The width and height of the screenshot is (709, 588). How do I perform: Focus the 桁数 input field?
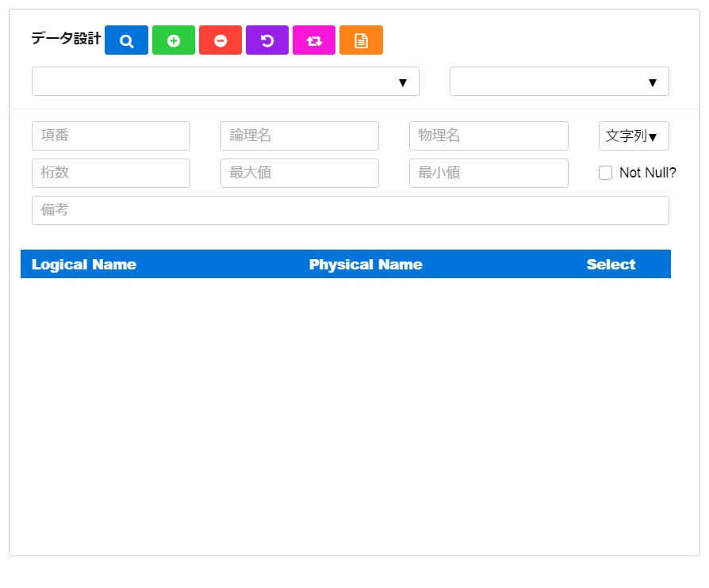coord(111,173)
